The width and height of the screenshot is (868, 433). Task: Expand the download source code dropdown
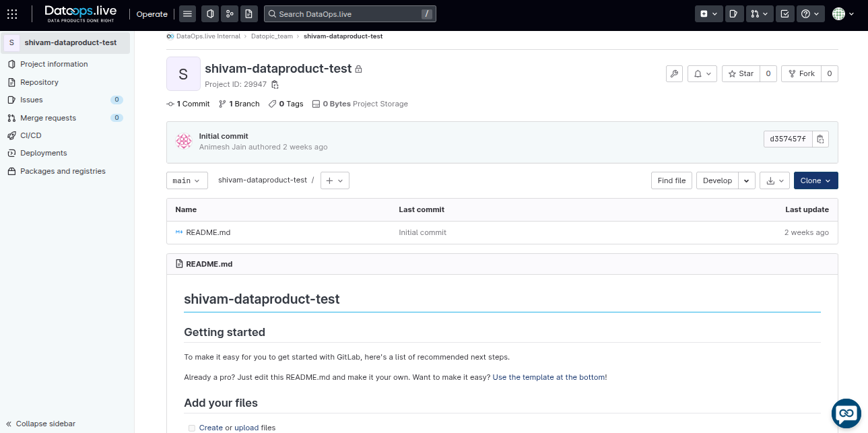[x=774, y=180]
